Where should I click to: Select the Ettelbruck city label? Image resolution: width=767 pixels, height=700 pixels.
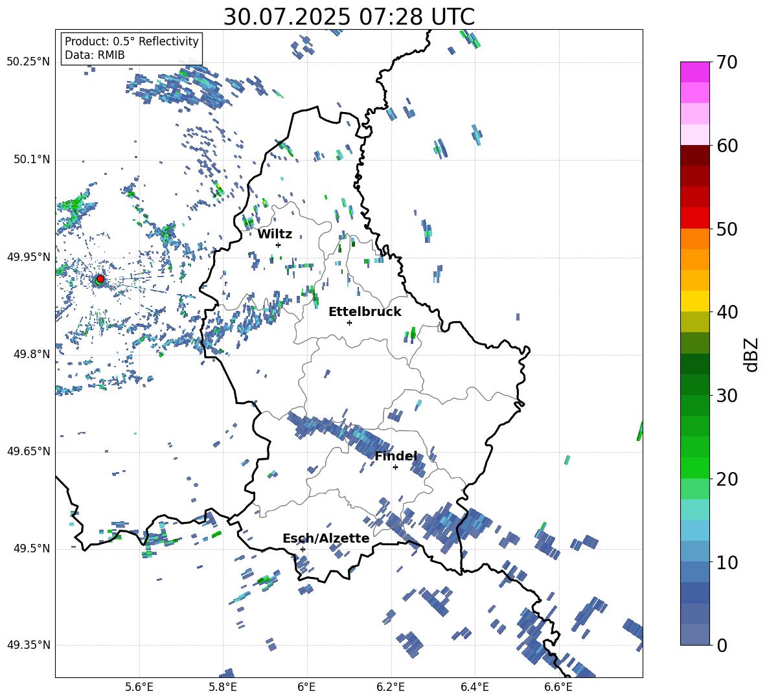[x=365, y=312]
